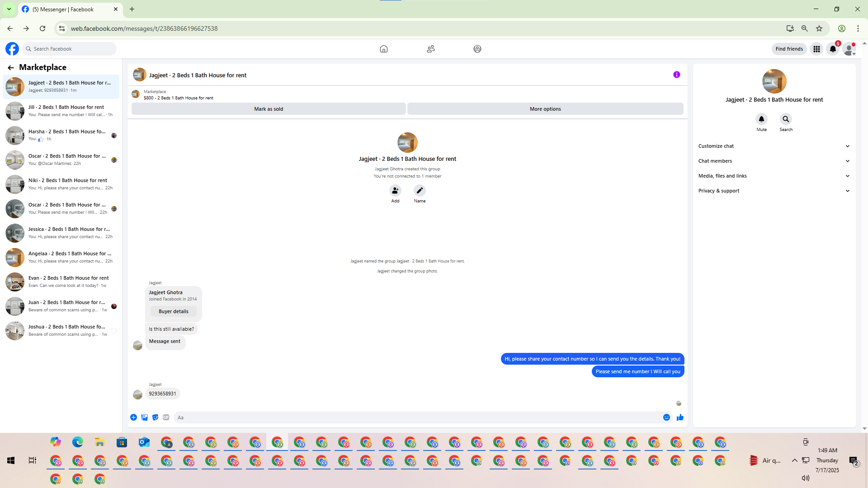Open the emoji picker in message box

tap(667, 418)
